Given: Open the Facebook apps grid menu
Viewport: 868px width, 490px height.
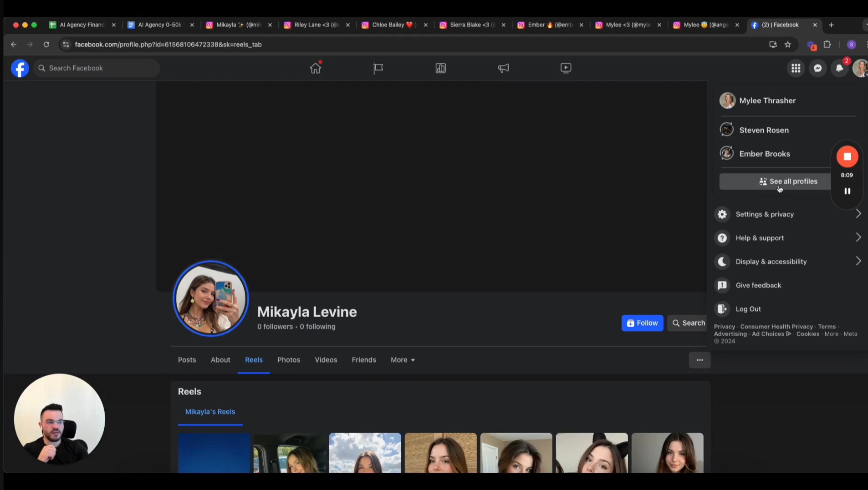Looking at the screenshot, I should pyautogui.click(x=796, y=68).
